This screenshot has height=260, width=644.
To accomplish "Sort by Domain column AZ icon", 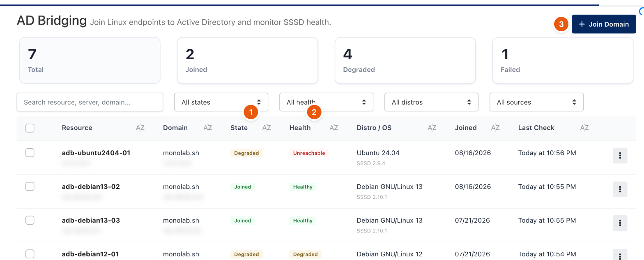I will [208, 128].
